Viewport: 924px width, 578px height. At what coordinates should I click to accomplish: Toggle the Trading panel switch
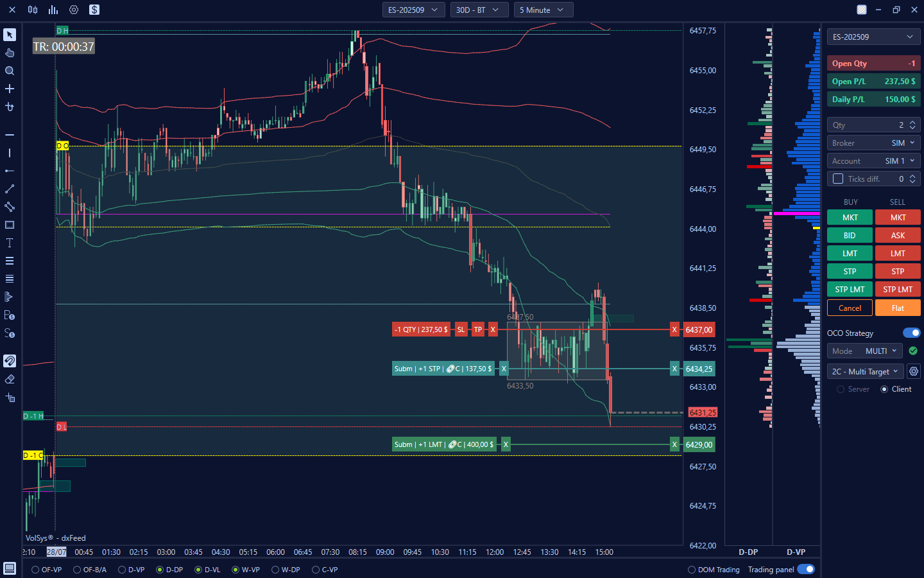pyautogui.click(x=806, y=570)
